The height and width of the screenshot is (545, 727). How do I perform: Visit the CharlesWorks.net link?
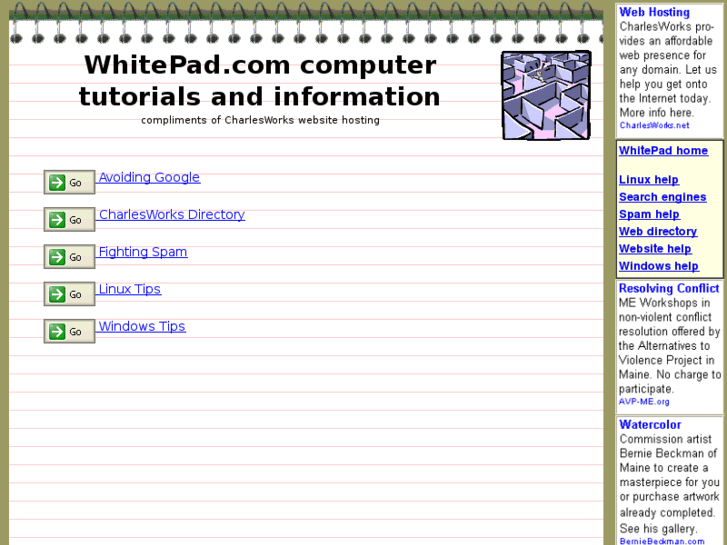tap(654, 125)
